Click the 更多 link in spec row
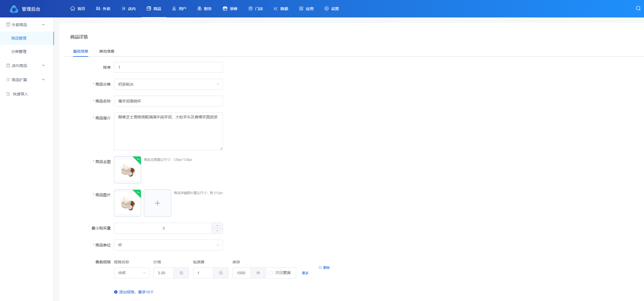The image size is (644, 301). click(x=305, y=273)
